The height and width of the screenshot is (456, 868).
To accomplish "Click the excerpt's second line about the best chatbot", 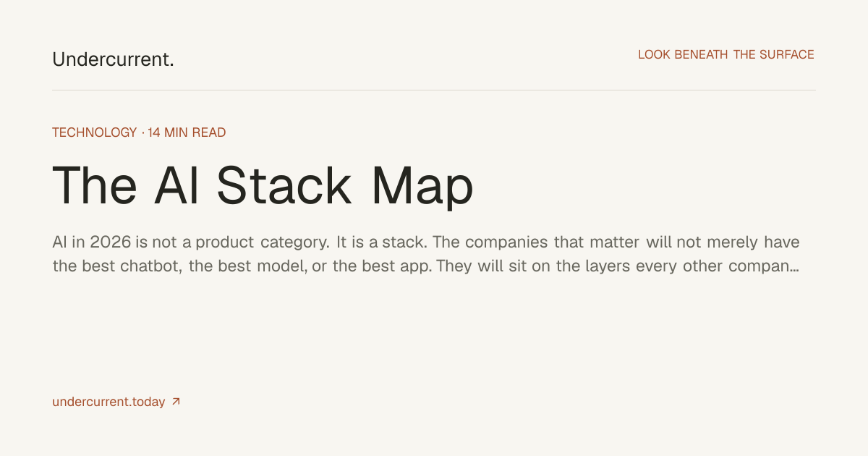I will pyautogui.click(x=425, y=266).
